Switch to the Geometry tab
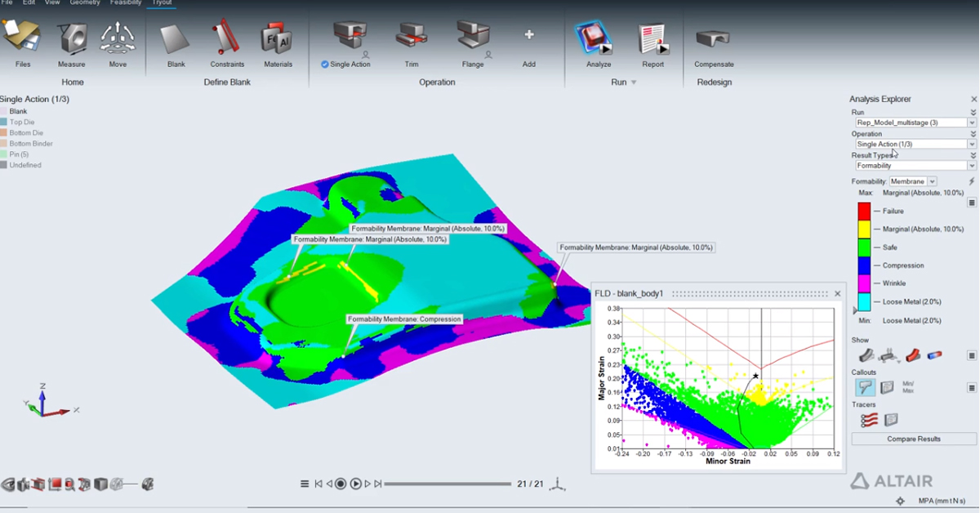The image size is (980, 513). [x=85, y=3]
